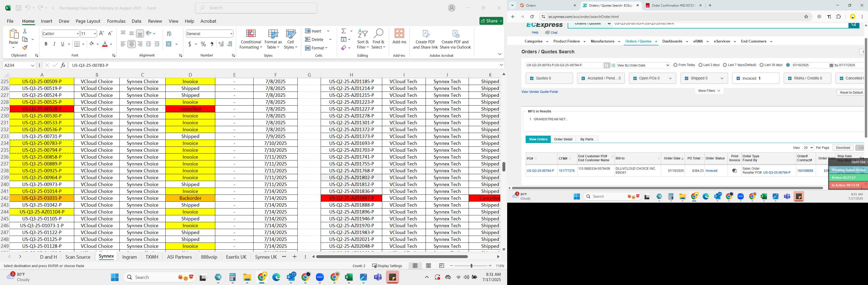Viewport: 868px width, 285px height.
Task: Select the Last 30 days radio button
Action: [762, 65]
